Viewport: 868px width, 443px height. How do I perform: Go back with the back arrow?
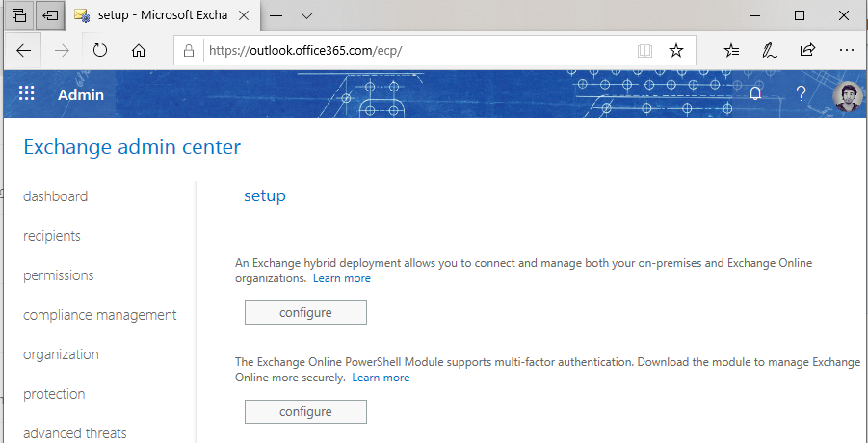click(24, 51)
